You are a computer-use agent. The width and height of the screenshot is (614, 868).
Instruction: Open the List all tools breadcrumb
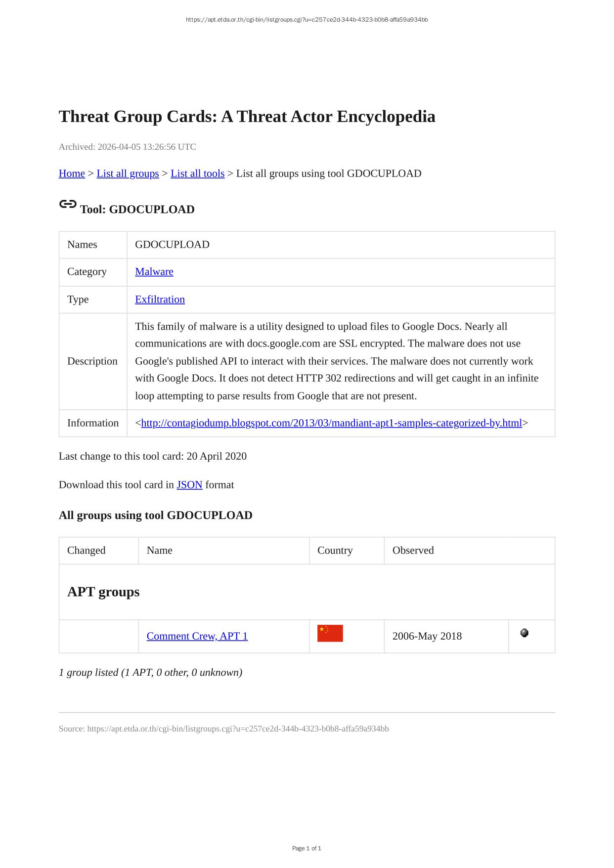coord(197,174)
